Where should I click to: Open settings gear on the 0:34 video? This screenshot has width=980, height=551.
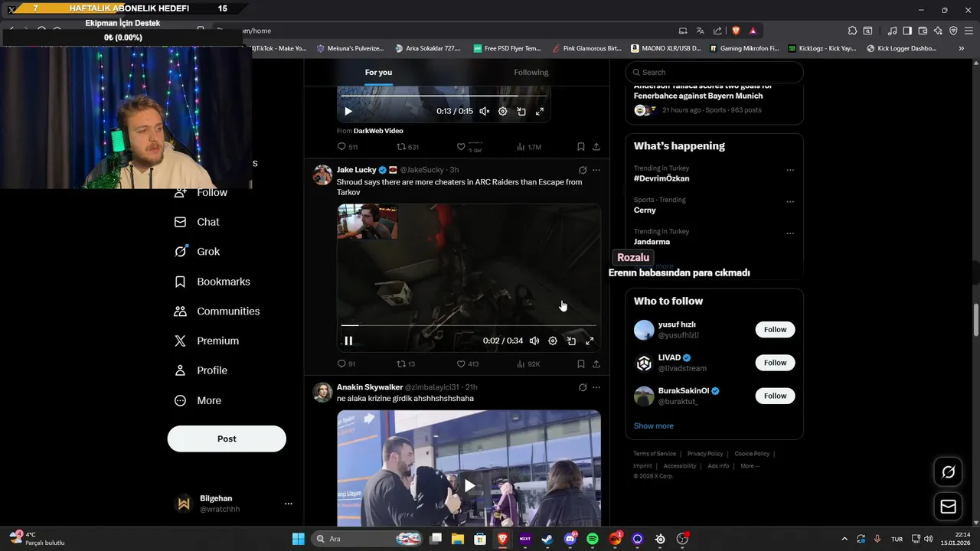(553, 341)
